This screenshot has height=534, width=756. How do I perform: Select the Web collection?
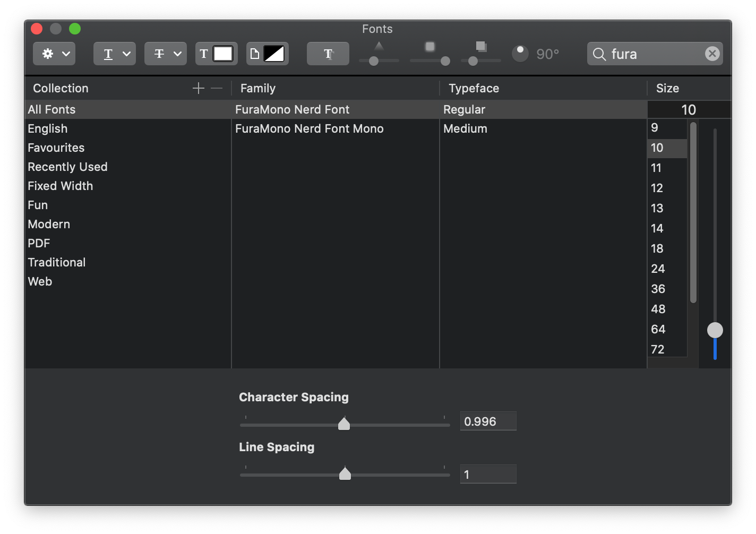[128, 281]
